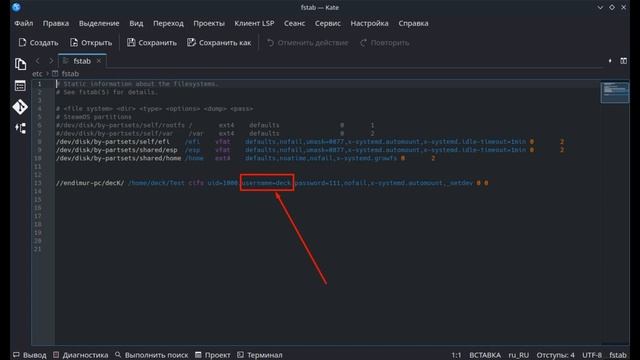The height and width of the screenshot is (360, 640).
Task: Click the Повторить redo button
Action: [x=384, y=42]
